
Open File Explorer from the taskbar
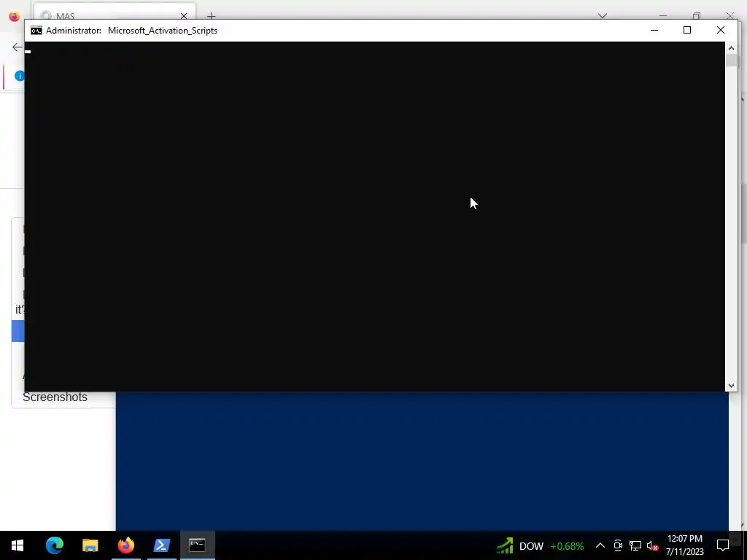[x=90, y=545]
